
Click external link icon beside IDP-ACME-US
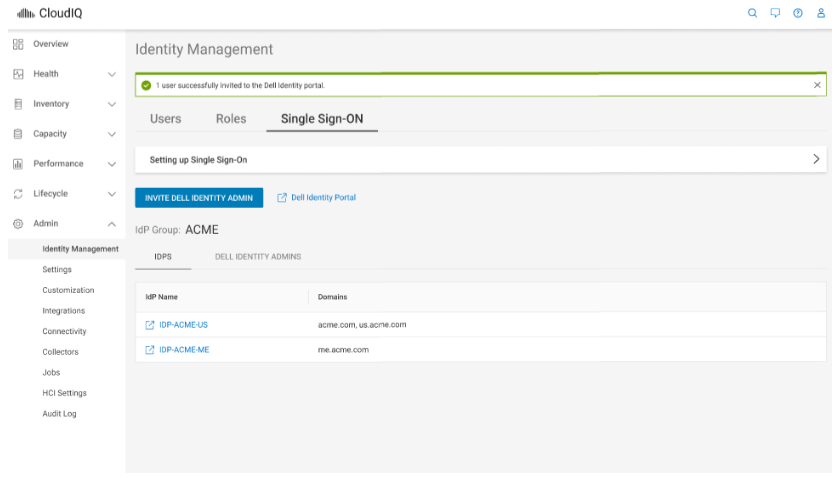point(150,325)
